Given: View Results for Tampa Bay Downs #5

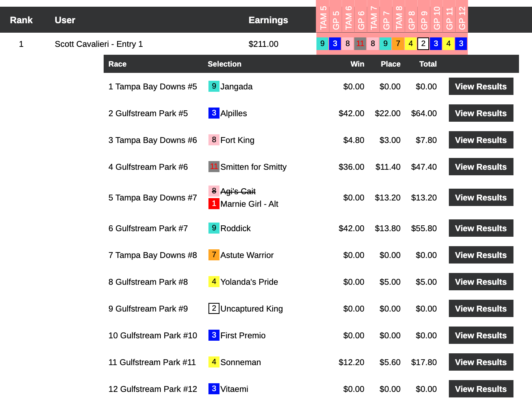Looking at the screenshot, I should (x=480, y=86).
